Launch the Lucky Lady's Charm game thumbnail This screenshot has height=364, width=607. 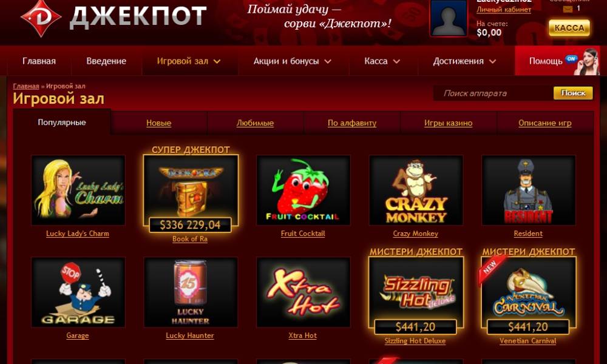click(78, 190)
